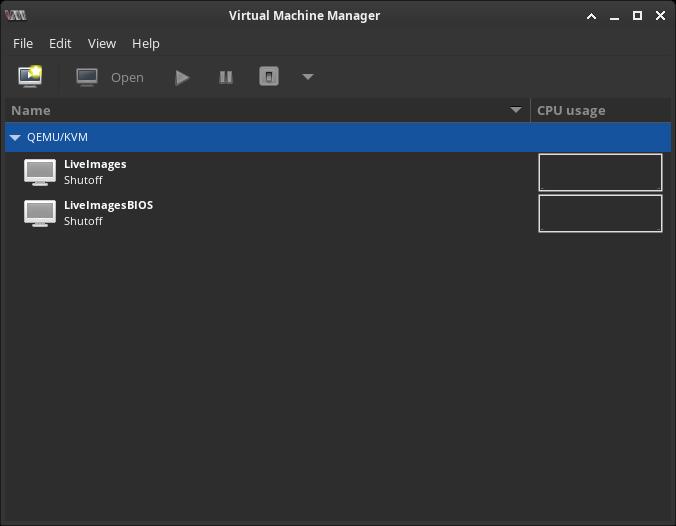The image size is (676, 526).
Task: Click the roll-up window arrow in titlebar
Action: point(592,16)
